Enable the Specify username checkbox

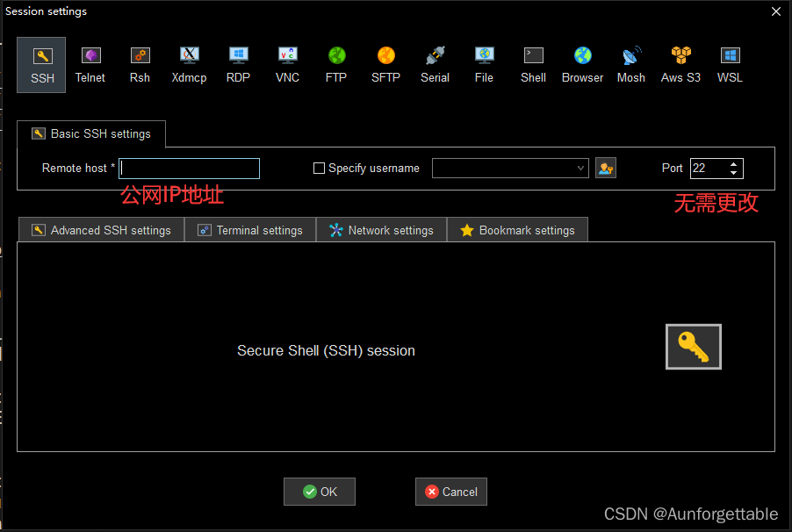pos(320,169)
